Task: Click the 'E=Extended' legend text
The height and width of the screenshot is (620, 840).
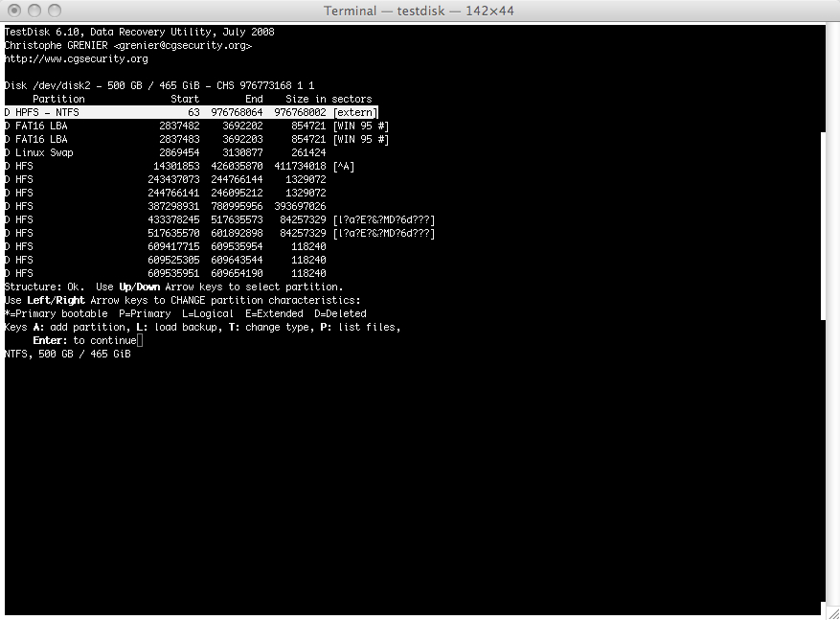Action: (274, 313)
